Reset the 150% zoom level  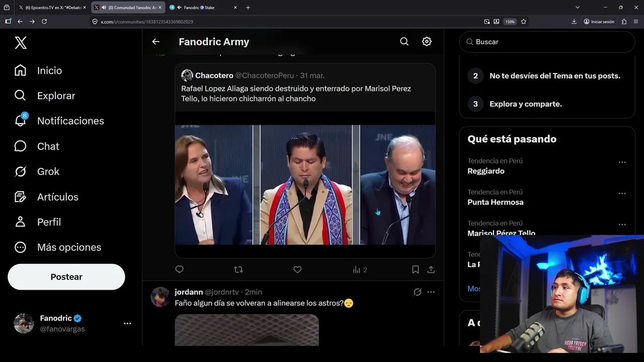pyautogui.click(x=510, y=22)
